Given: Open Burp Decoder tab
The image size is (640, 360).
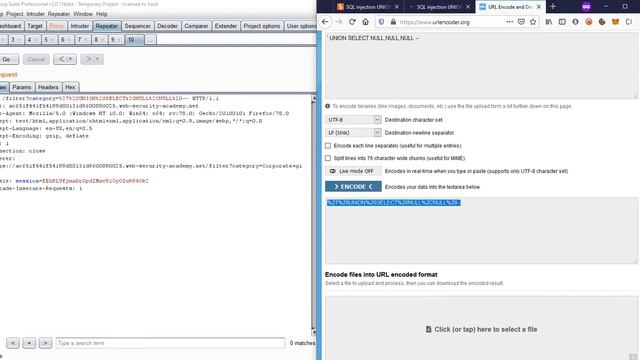Looking at the screenshot, I should (x=167, y=26).
